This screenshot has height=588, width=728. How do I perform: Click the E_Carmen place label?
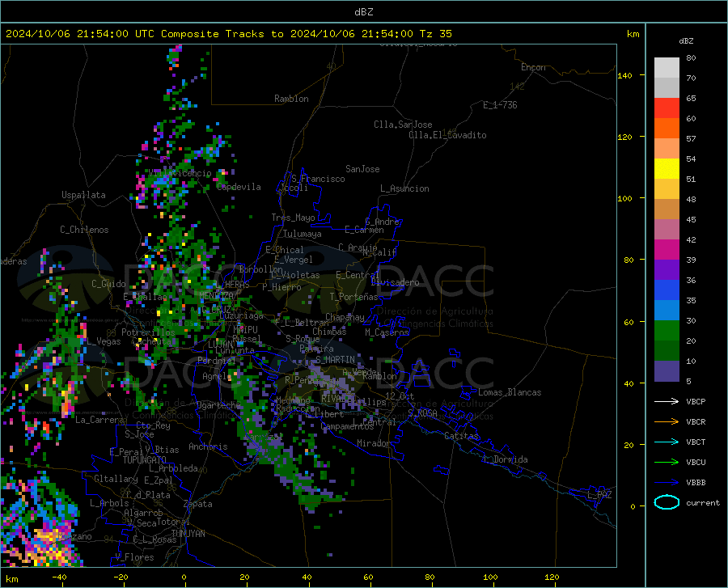pyautogui.click(x=365, y=230)
